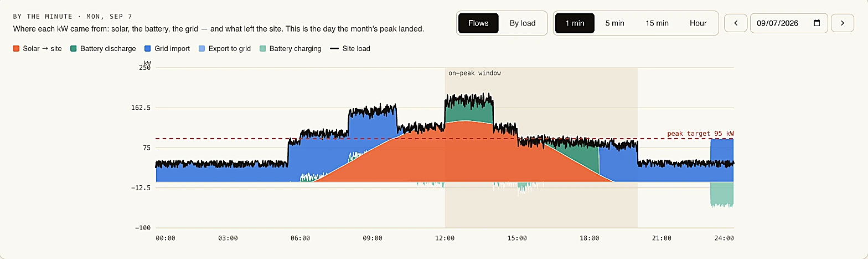Click the -12.5 y-axis value

(140, 187)
